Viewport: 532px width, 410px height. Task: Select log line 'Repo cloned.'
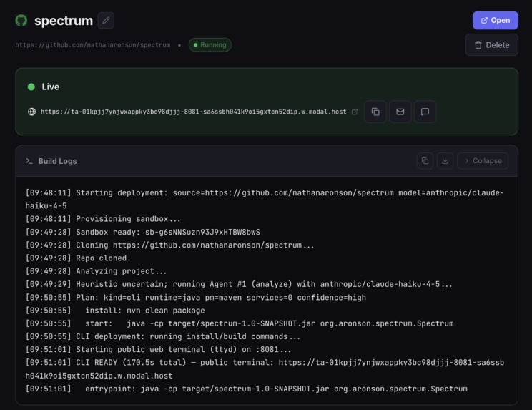(x=78, y=258)
